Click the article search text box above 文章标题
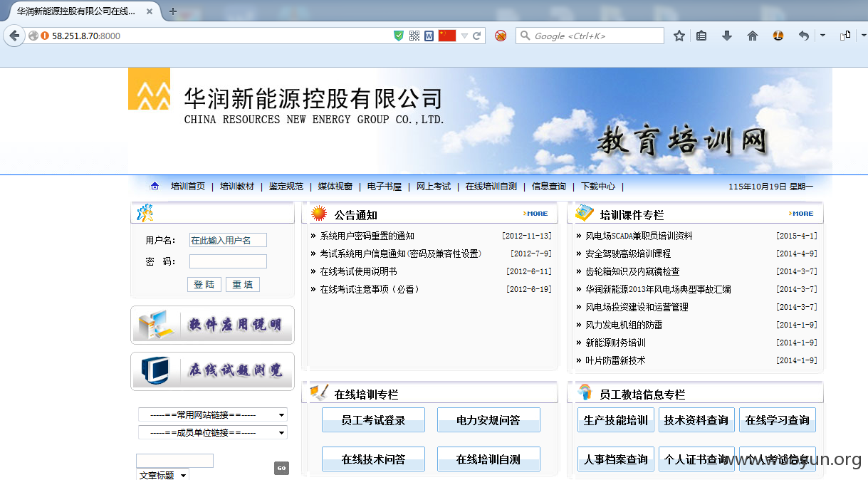The image size is (868, 480). pyautogui.click(x=174, y=461)
